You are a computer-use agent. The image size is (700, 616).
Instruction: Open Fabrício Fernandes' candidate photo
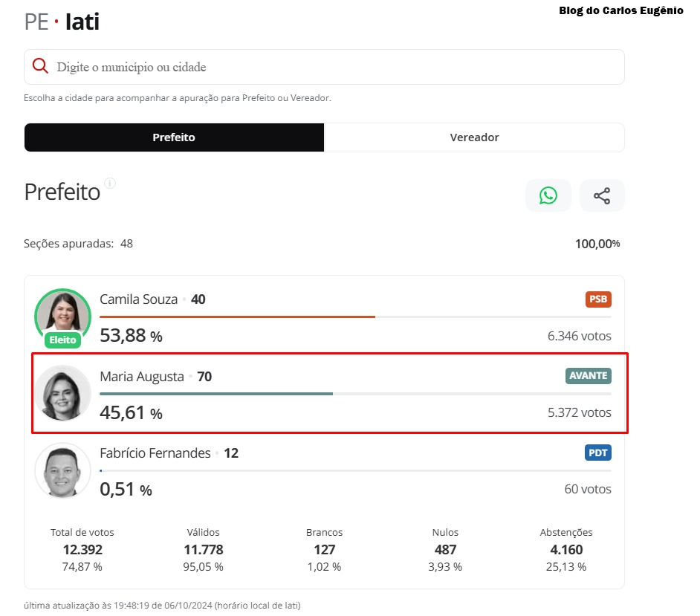coord(62,470)
